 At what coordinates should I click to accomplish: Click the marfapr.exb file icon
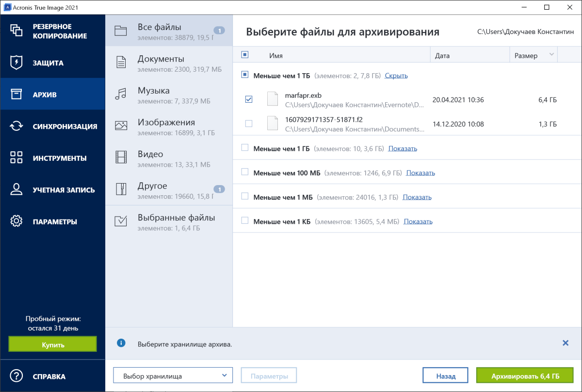pos(273,99)
